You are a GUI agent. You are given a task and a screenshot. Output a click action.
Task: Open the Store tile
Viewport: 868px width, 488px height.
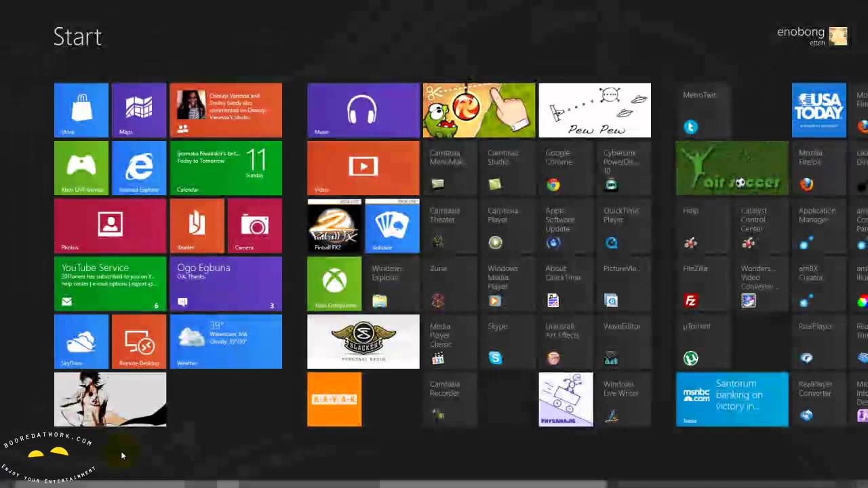coord(81,110)
